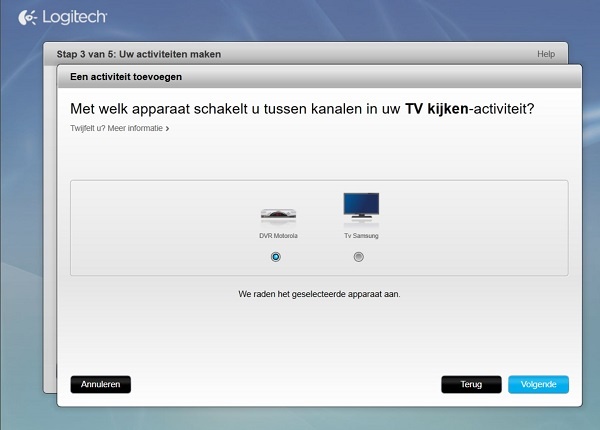Go back with the Terug button
Screen dimensions: 600x430
pyautogui.click(x=471, y=384)
